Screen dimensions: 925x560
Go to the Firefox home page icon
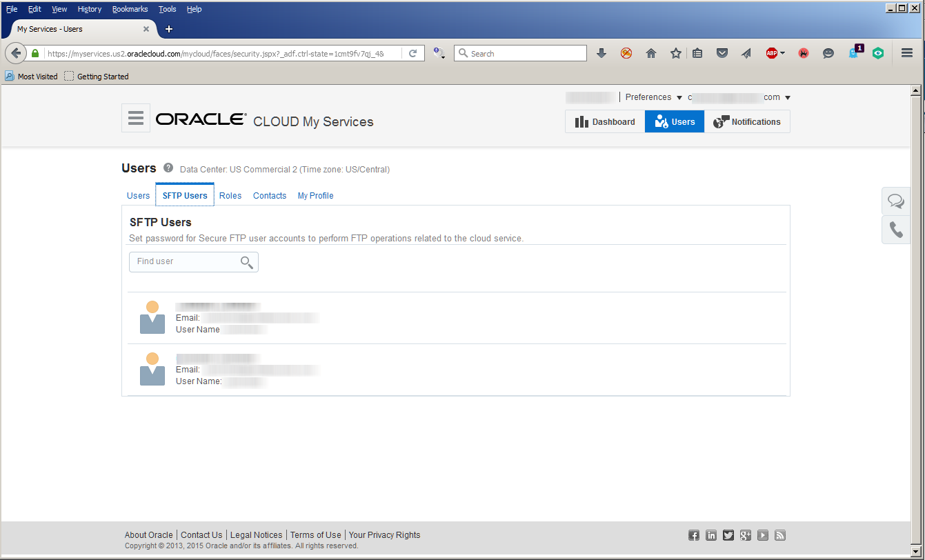point(651,53)
